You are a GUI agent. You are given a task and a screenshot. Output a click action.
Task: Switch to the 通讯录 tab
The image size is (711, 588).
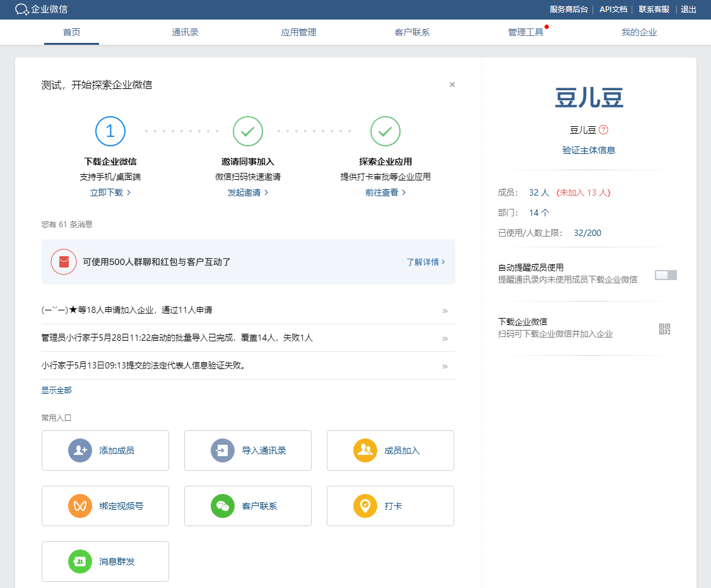185,32
